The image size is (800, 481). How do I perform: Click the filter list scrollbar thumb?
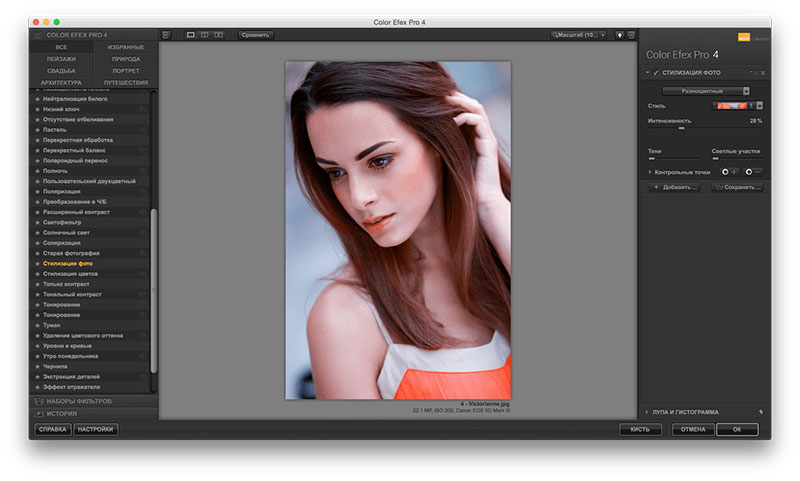(x=154, y=291)
